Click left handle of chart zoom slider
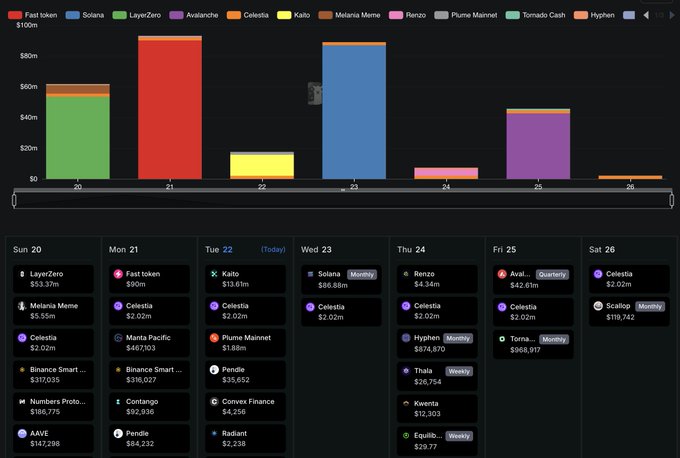680x458 pixels. pos(14,200)
